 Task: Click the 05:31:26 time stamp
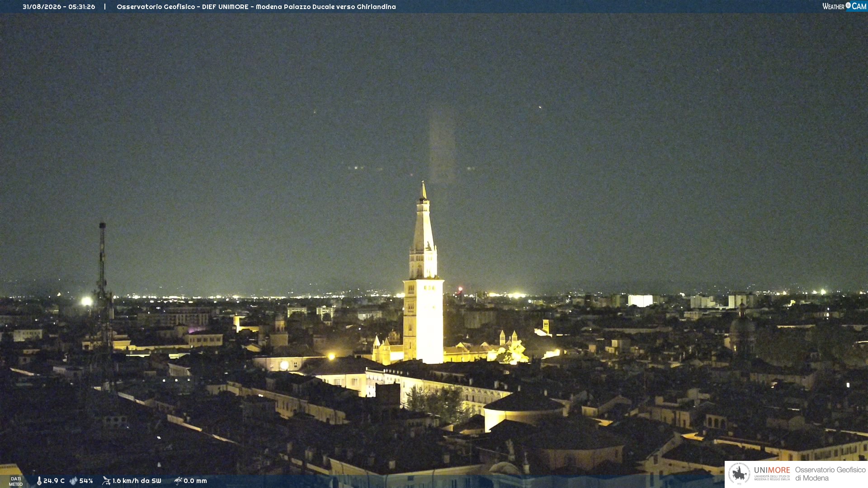click(82, 7)
